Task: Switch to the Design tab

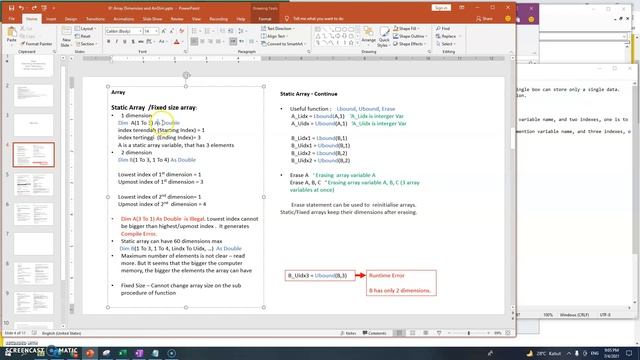Action: [x=71, y=19]
